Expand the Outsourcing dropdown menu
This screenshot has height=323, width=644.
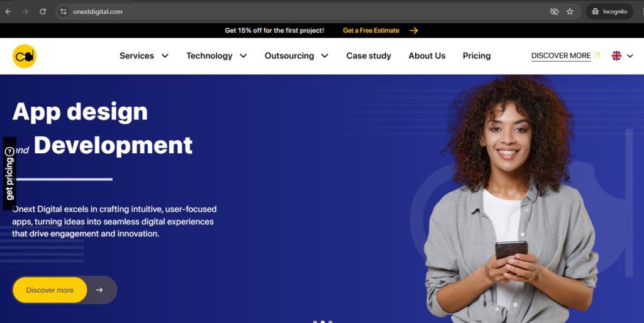click(x=296, y=56)
